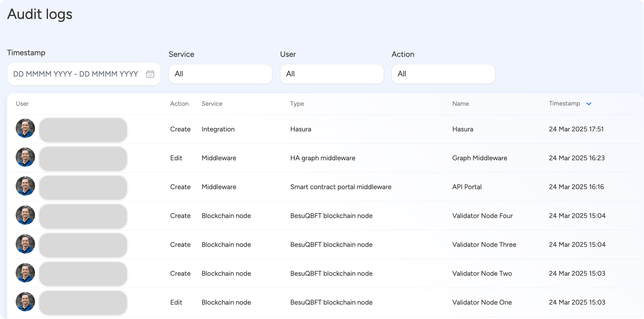Click the Name column header
Image resolution: width=644 pixels, height=319 pixels.
pyautogui.click(x=460, y=104)
